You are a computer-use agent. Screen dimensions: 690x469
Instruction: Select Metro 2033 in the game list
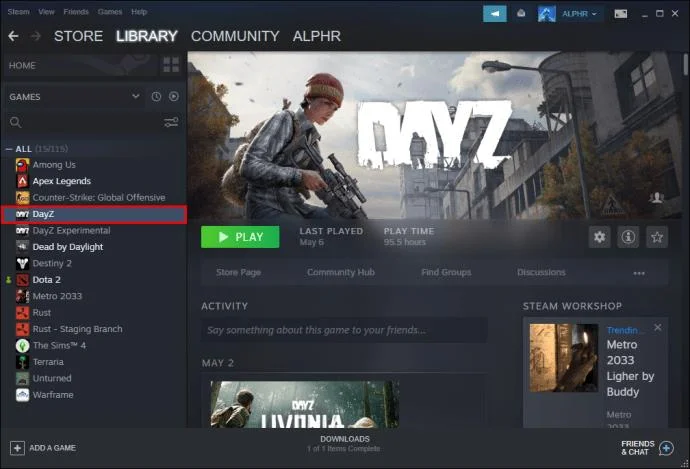pyautogui.click(x=94, y=296)
